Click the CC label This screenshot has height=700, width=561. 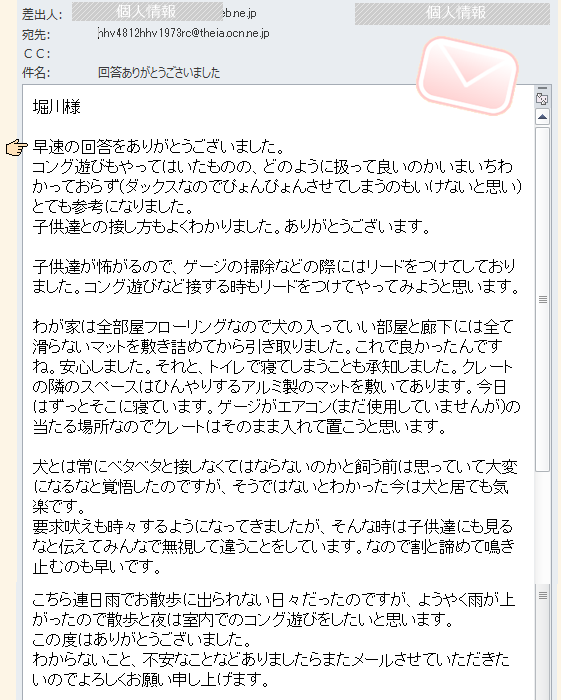click(x=37, y=54)
